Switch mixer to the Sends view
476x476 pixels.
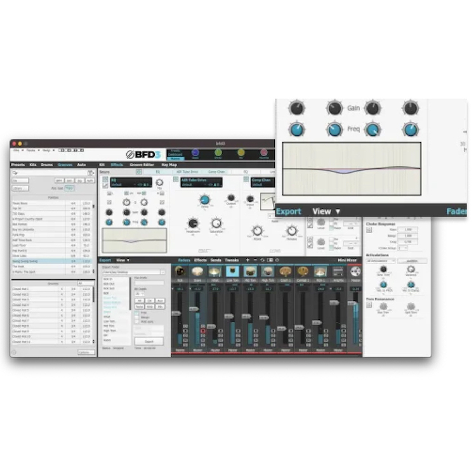(x=216, y=260)
